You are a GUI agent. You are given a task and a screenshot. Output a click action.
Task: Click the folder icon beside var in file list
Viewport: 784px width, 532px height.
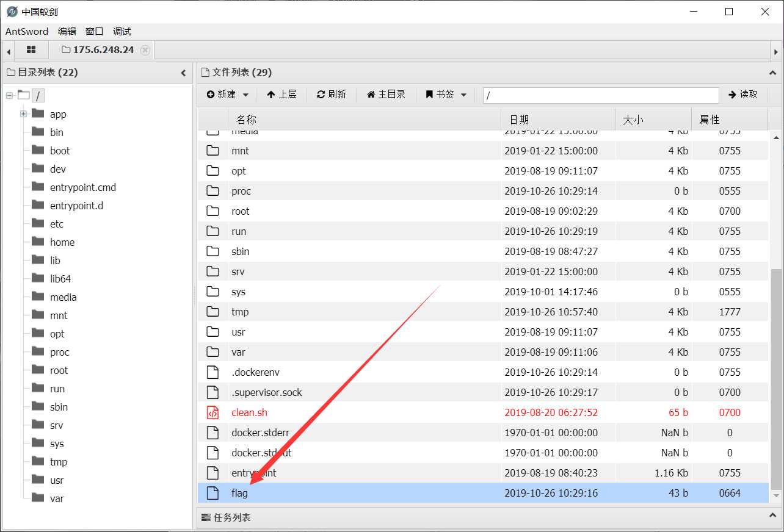pyautogui.click(x=212, y=352)
